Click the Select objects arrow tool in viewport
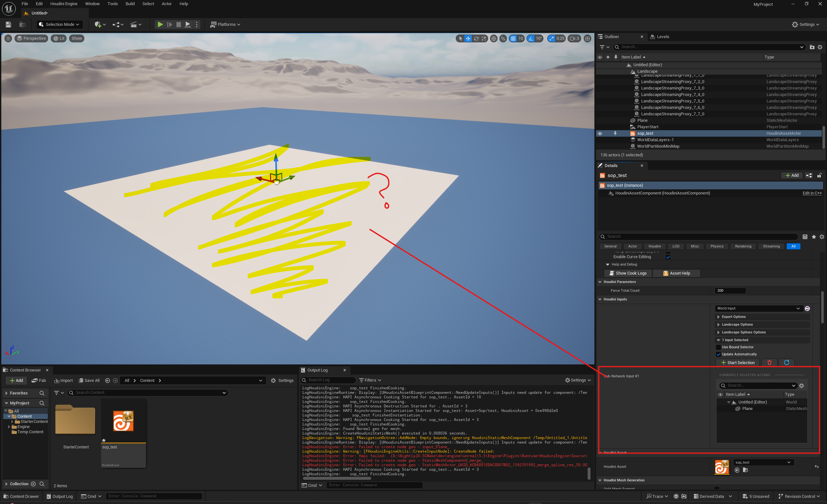This screenshot has height=504, width=827. pyautogui.click(x=460, y=38)
